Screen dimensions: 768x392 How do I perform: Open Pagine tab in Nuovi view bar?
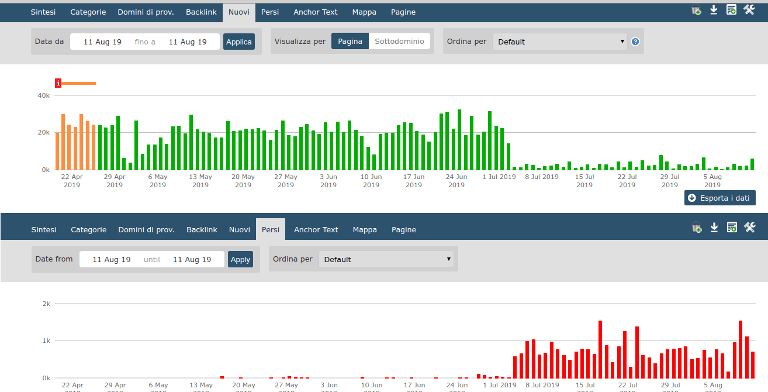[403, 12]
